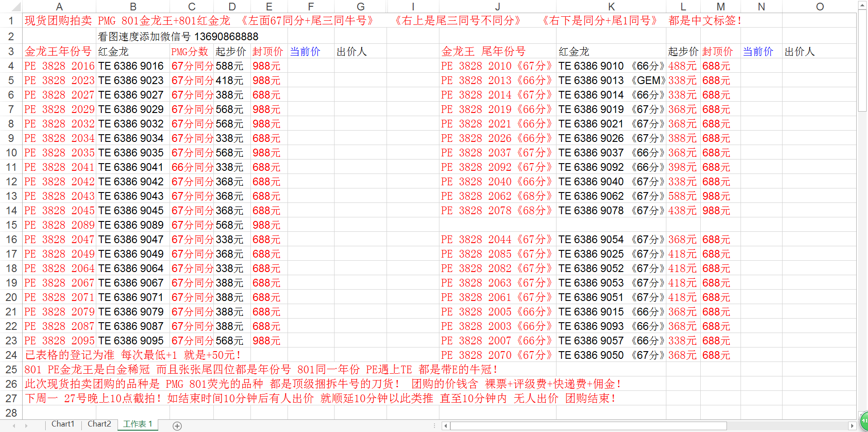This screenshot has width=868, height=432.
Task: Click the 都是中文标签！ cell
Action: point(705,21)
